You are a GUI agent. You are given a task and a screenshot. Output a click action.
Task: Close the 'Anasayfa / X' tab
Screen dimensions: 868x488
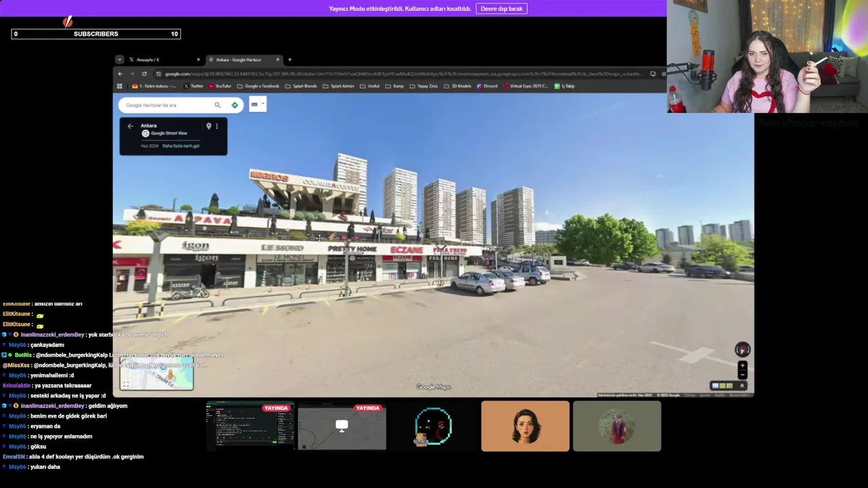point(198,60)
